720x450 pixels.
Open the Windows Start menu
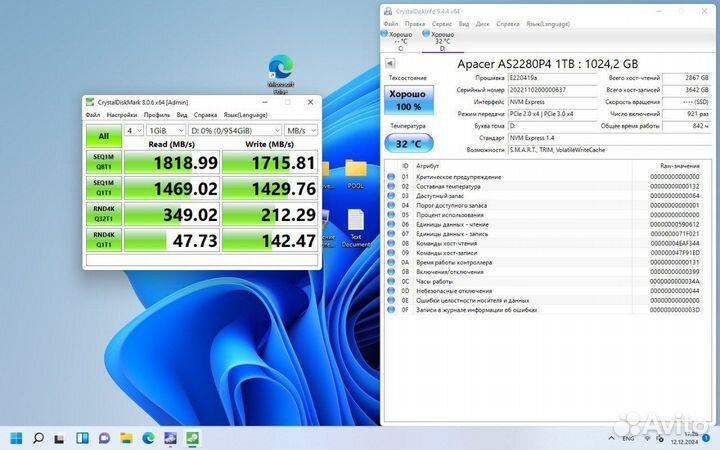[x=16, y=438]
